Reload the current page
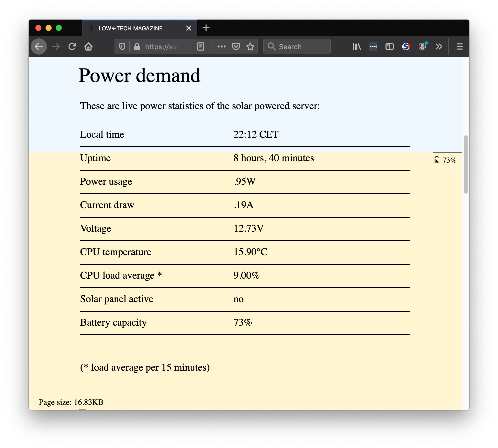Viewport: 498px width, 448px height. click(72, 47)
